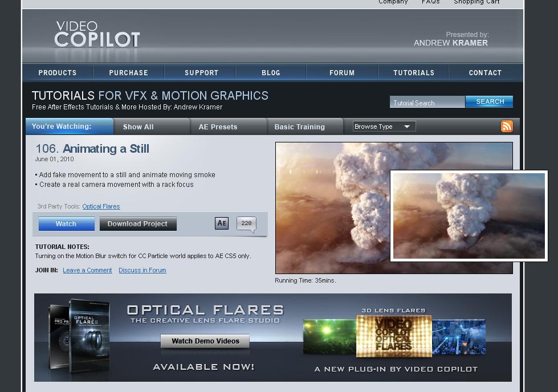Click the Leave a Comment link
Screen dimensions: 558x392
pyautogui.click(x=87, y=270)
